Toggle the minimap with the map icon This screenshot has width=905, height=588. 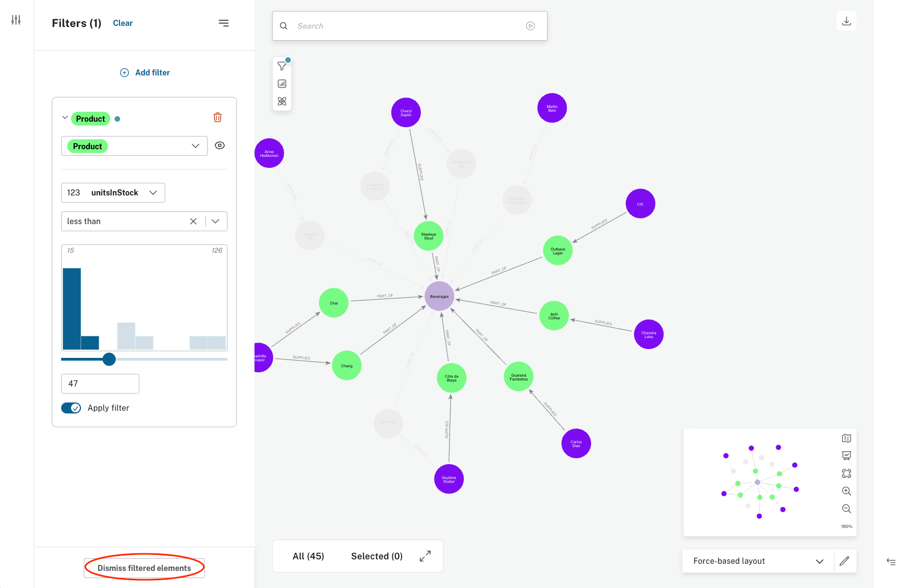tap(846, 438)
